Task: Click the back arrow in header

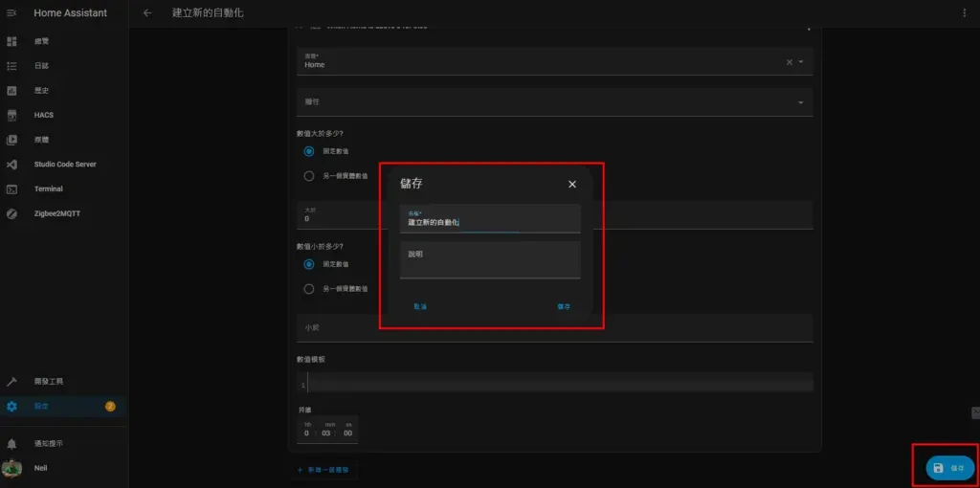Action: tap(147, 13)
